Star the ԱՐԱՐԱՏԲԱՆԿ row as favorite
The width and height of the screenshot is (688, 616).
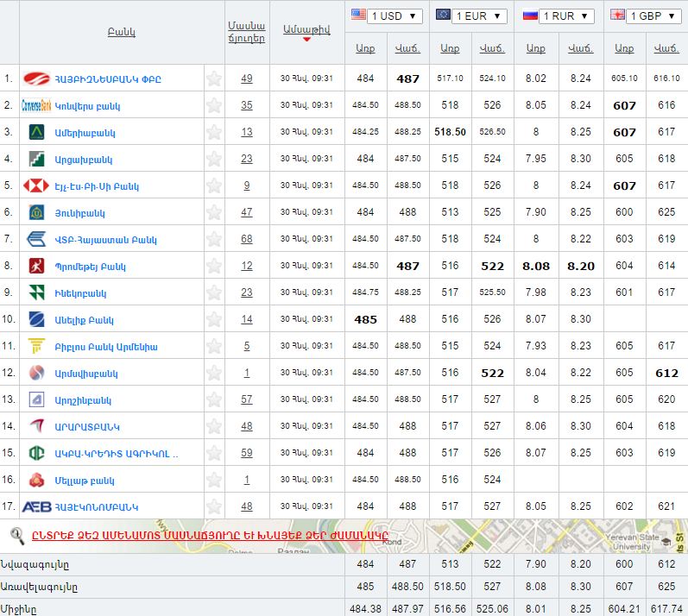[x=214, y=427]
